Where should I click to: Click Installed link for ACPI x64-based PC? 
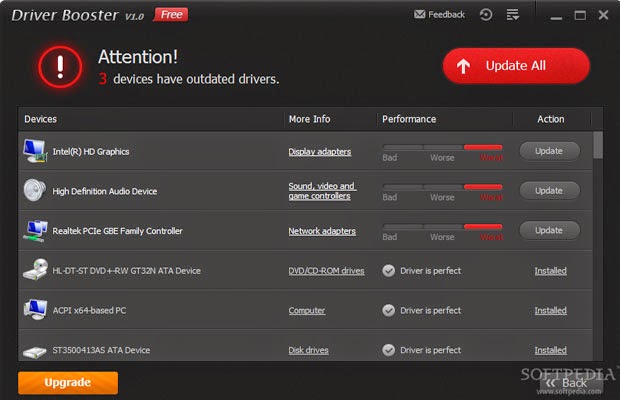550,311
